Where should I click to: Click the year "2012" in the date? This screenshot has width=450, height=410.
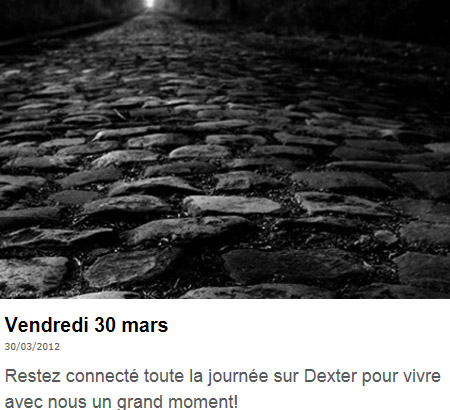tap(49, 347)
